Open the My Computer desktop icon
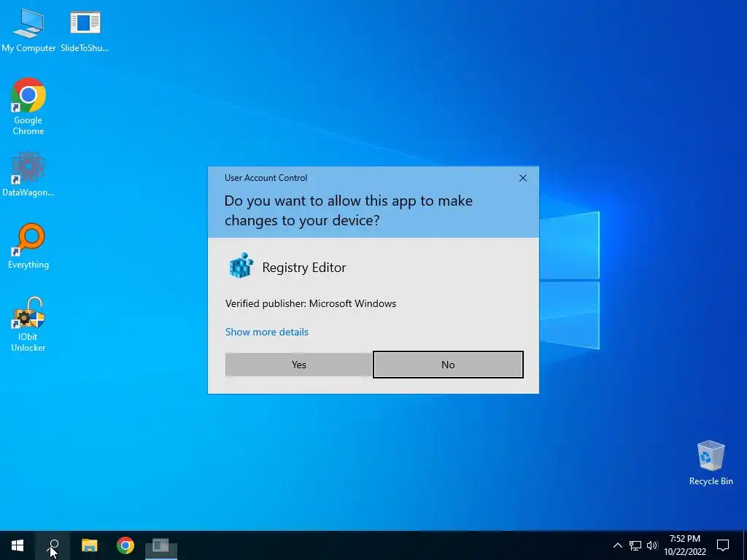747x560 pixels. point(28,31)
